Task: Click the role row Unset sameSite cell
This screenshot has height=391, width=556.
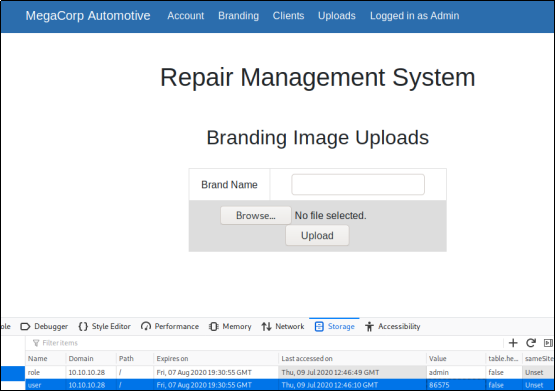Action: click(x=538, y=372)
